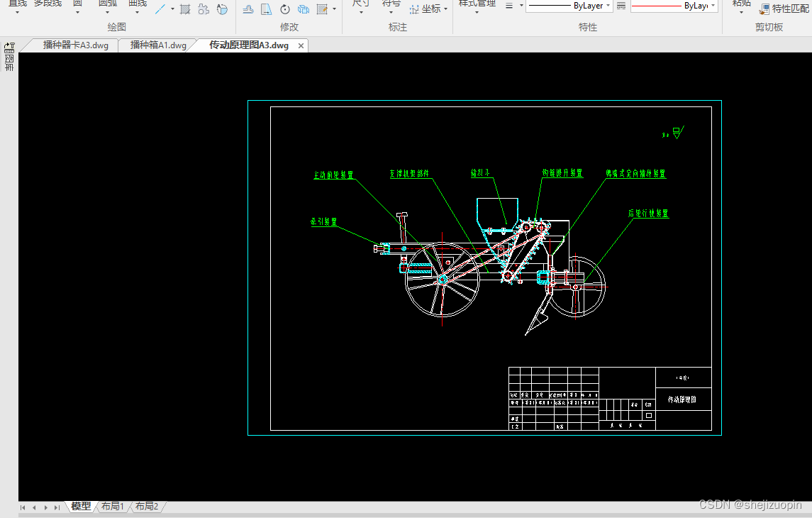Jump to the first layout tab arrow
812x518 pixels.
point(23,507)
